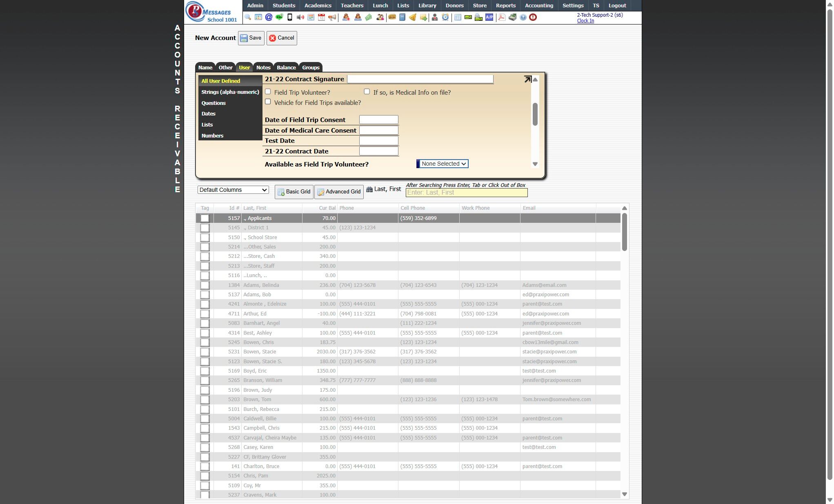Click the mobile phone icon

click(290, 17)
